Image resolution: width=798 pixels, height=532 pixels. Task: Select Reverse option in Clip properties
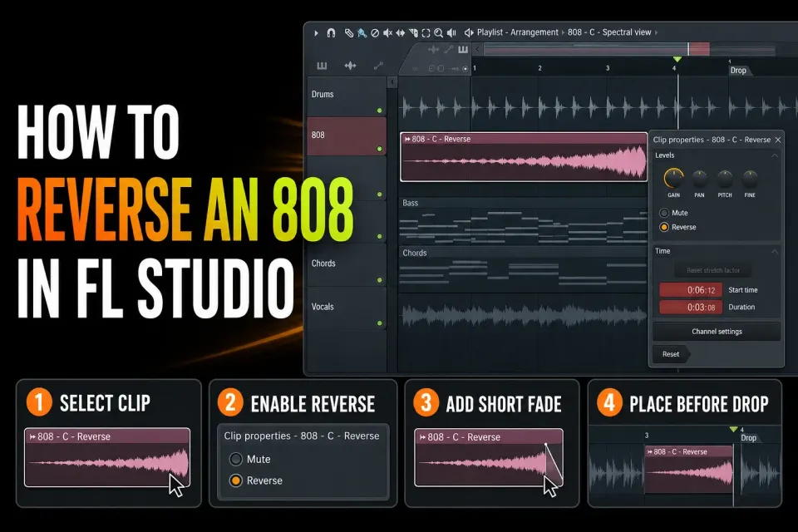click(664, 227)
